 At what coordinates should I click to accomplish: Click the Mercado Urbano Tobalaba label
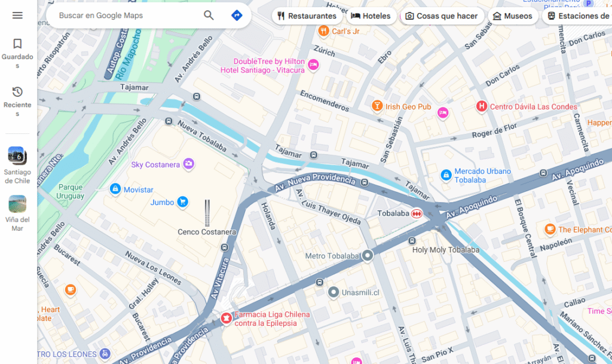coord(483,176)
